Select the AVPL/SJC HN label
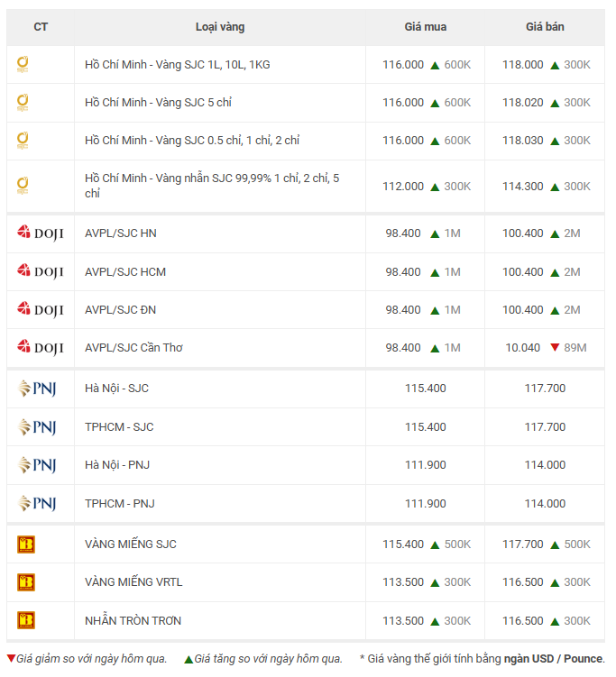This screenshot has height=677, width=616. pos(121,233)
